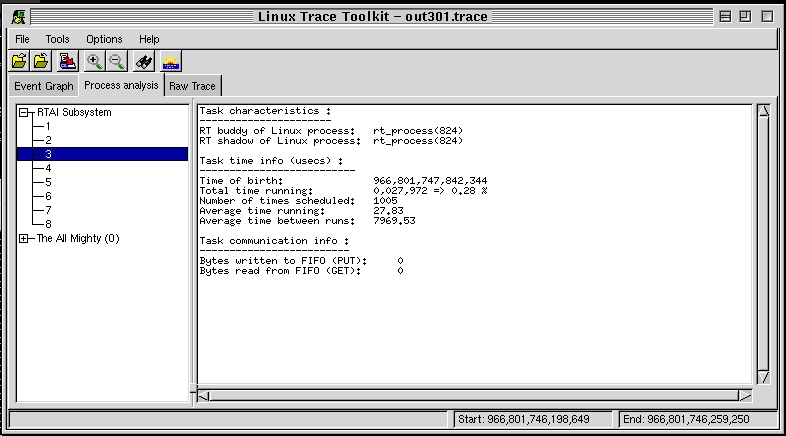Click the 'Task characteristics :' heading

[265, 111]
